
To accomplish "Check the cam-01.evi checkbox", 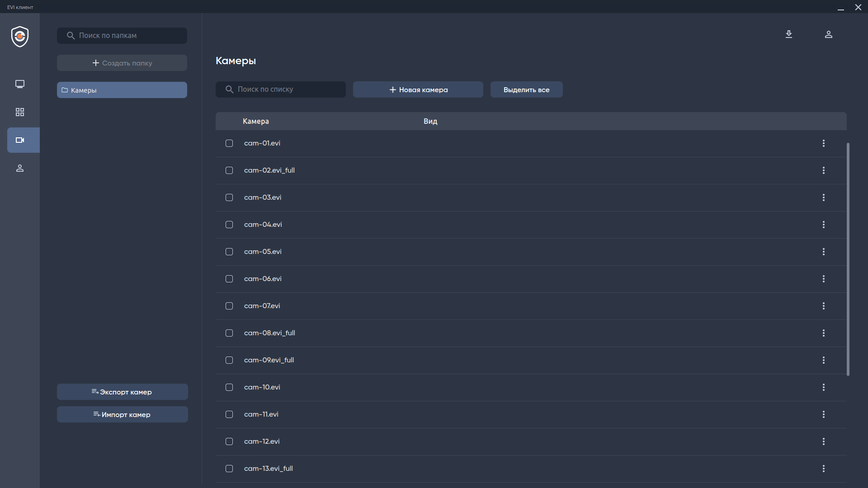I will 229,143.
